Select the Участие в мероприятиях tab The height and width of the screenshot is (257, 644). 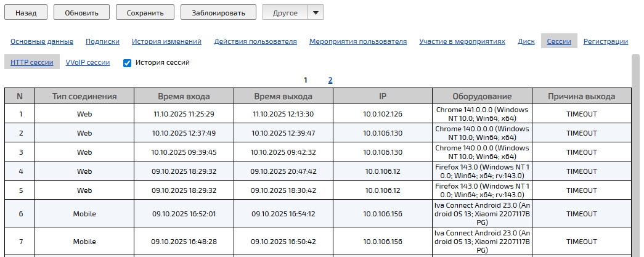click(462, 41)
